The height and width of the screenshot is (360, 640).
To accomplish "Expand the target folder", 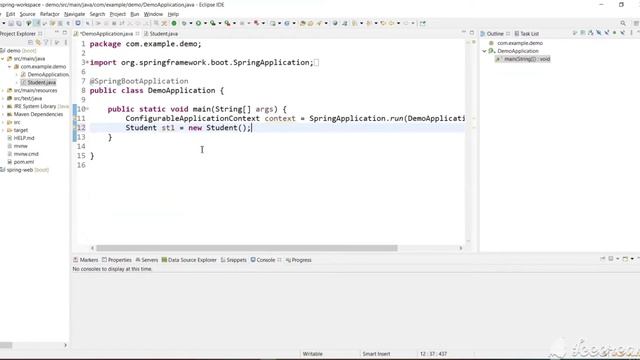I will coord(3,130).
